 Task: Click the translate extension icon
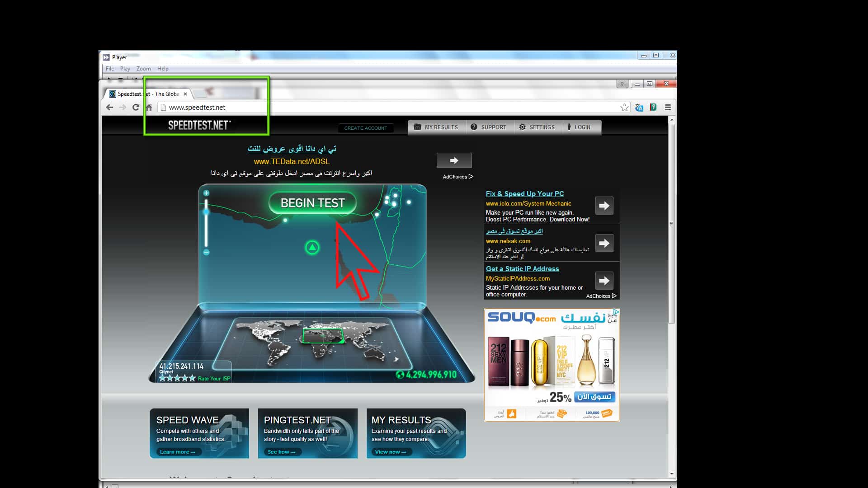click(x=639, y=108)
